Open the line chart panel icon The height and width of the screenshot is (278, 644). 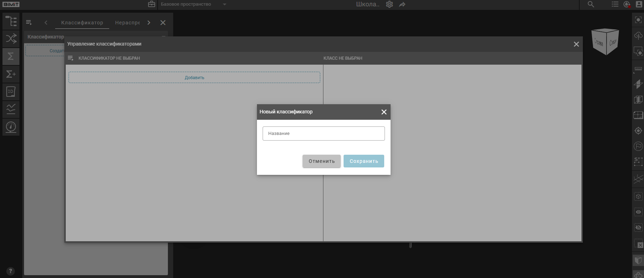pos(11,109)
